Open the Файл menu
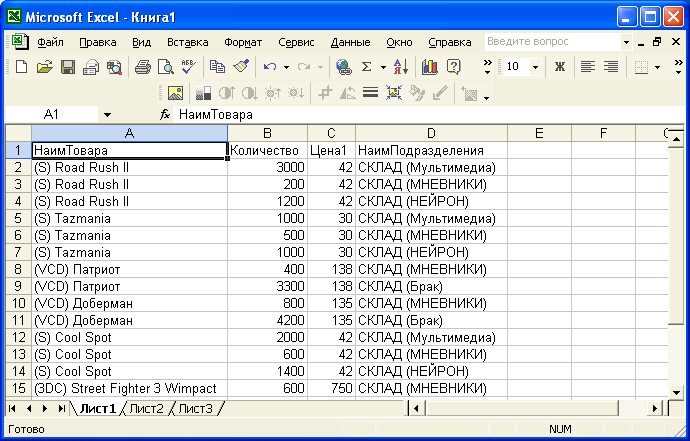This screenshot has height=441, width=690. click(x=51, y=42)
